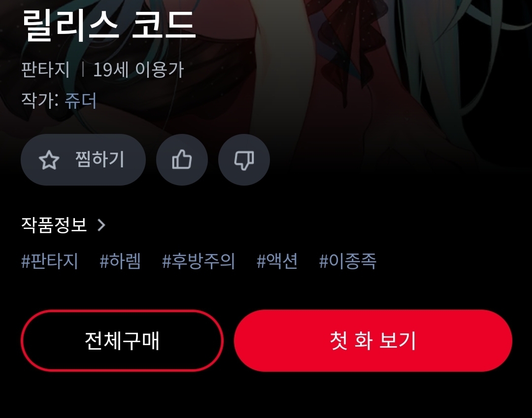
Task: Select the #판타지 hashtag
Action: [50, 261]
